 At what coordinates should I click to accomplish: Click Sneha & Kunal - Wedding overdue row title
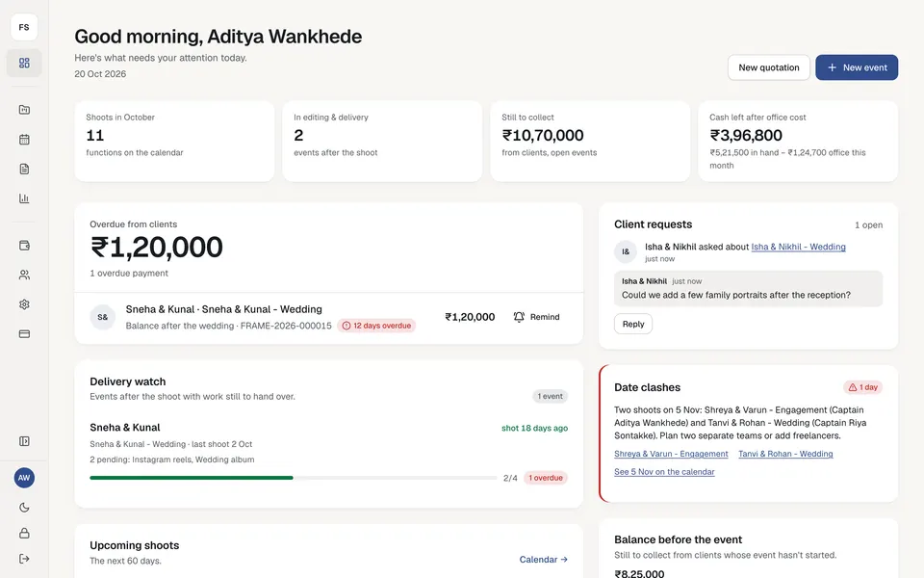pos(224,309)
